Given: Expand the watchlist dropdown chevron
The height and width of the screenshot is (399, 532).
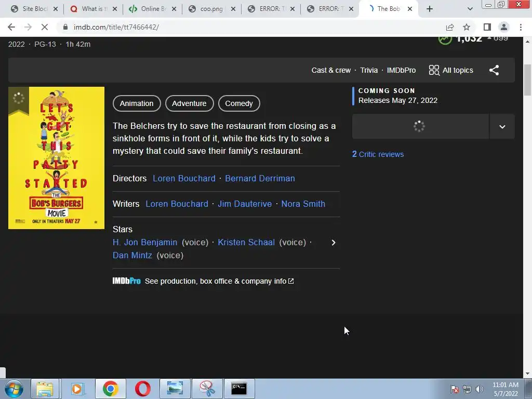Looking at the screenshot, I should tap(502, 127).
